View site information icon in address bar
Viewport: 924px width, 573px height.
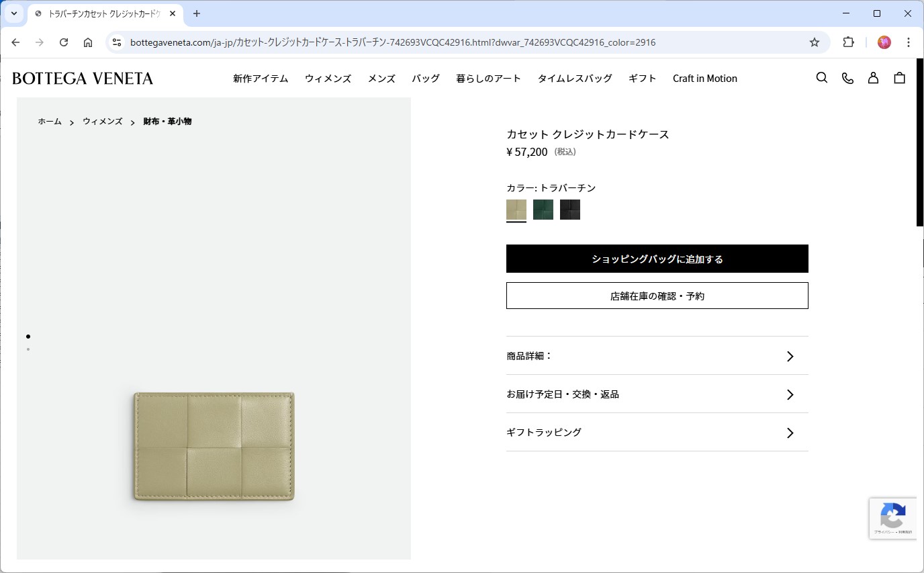pos(116,42)
